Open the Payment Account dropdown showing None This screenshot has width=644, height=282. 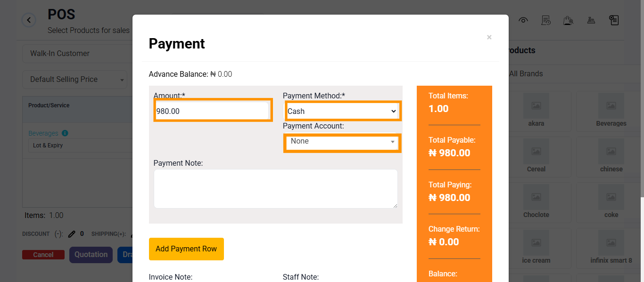pyautogui.click(x=342, y=141)
